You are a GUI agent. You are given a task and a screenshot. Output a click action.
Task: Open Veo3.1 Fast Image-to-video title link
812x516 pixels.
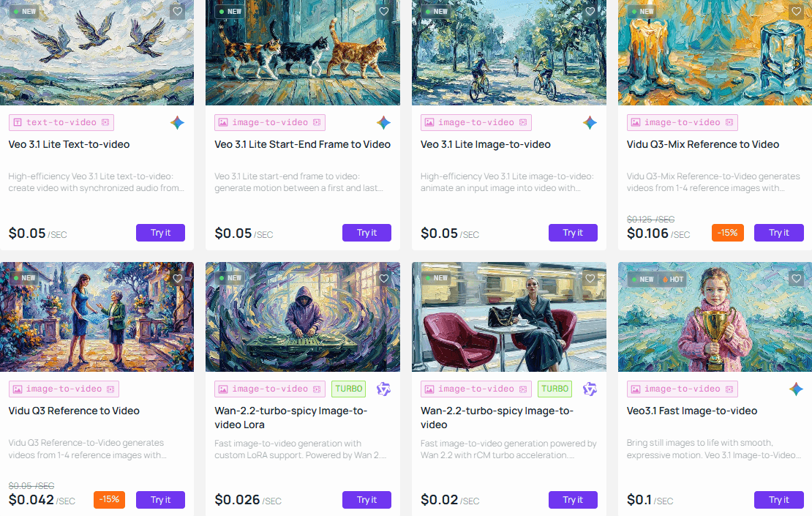point(692,411)
